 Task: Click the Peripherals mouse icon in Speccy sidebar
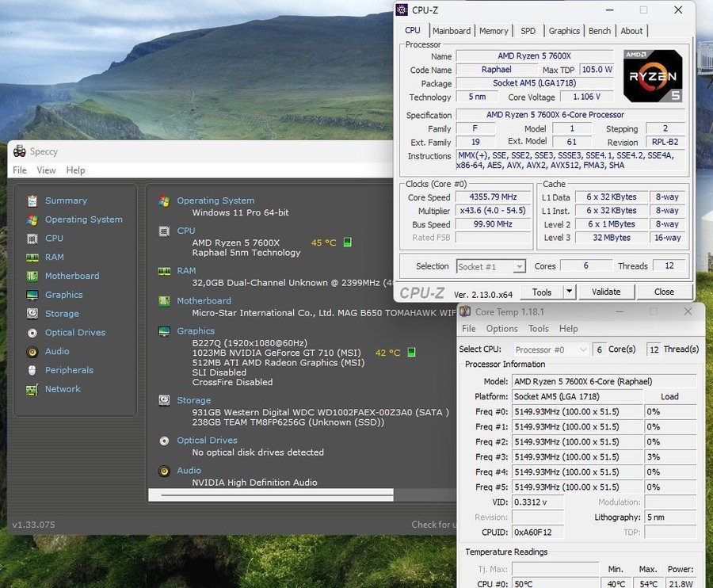point(32,371)
